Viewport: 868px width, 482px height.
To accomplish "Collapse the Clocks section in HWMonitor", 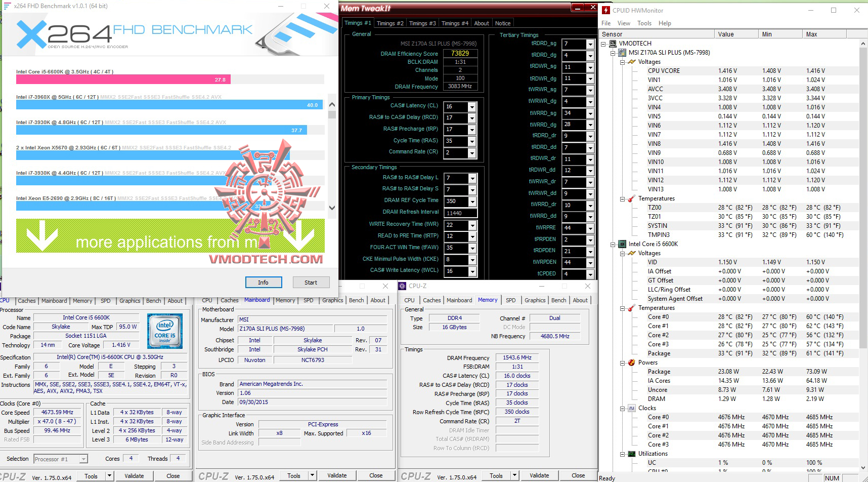I will [x=622, y=408].
